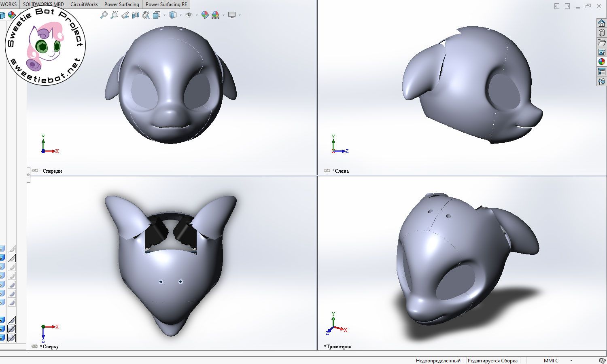
Task: Click the right-arrow panel button in the top-right window controls
Action: 567,6
